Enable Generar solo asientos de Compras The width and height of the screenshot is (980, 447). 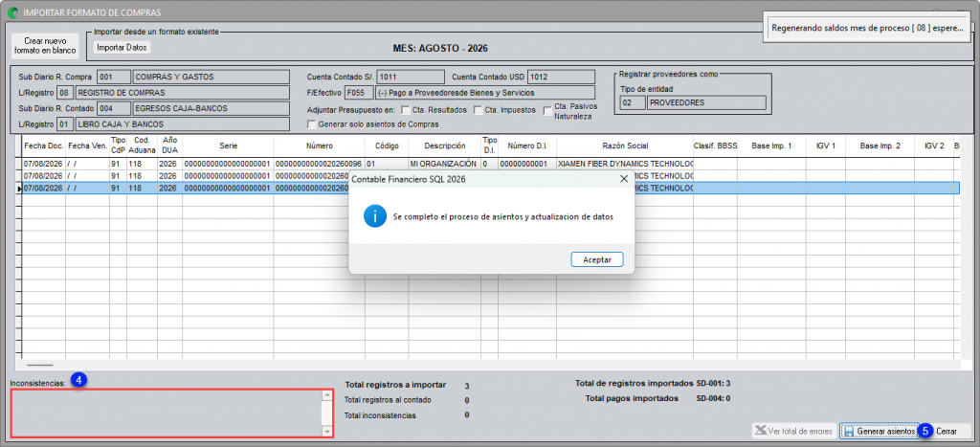(311, 124)
